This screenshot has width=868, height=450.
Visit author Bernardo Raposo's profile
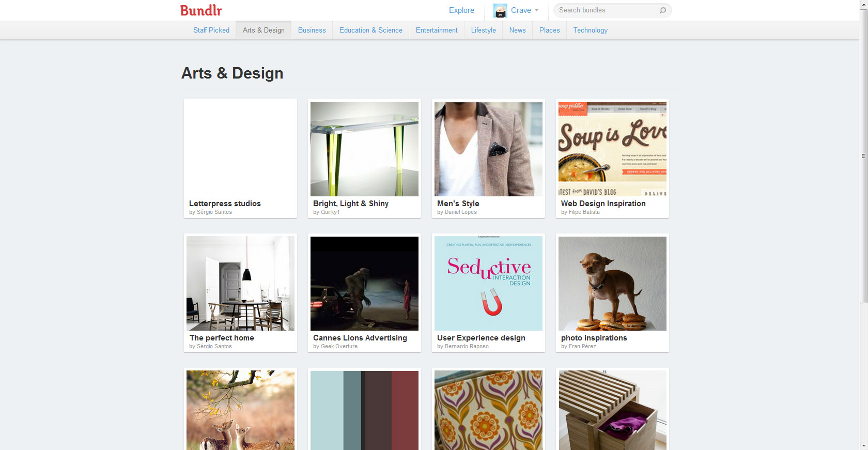pos(467,347)
